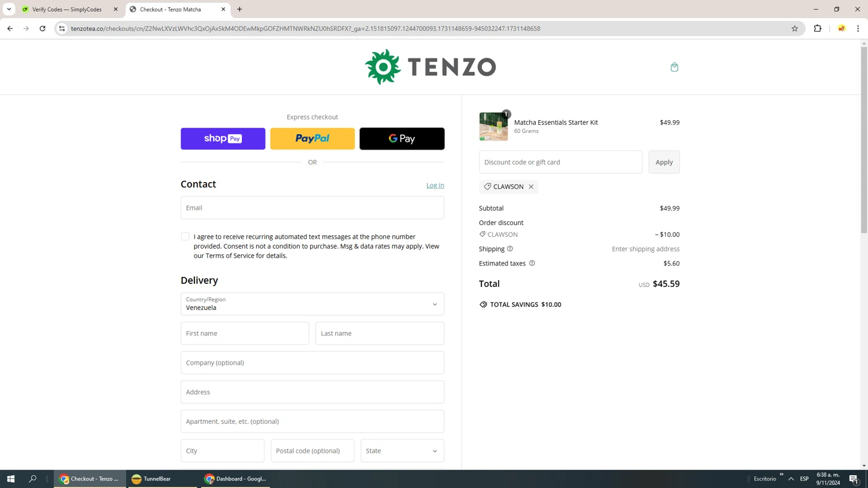Agree to recurring text messages checkbox
The width and height of the screenshot is (868, 488).
point(185,236)
